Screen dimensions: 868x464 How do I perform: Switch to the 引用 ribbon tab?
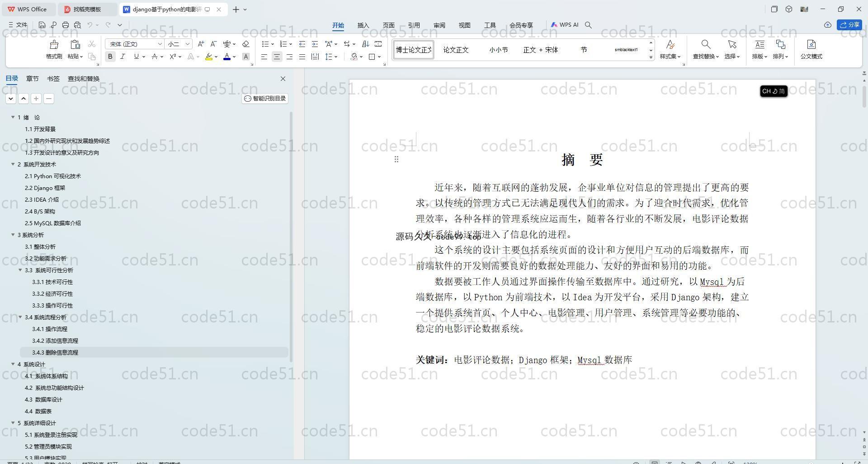(x=414, y=25)
